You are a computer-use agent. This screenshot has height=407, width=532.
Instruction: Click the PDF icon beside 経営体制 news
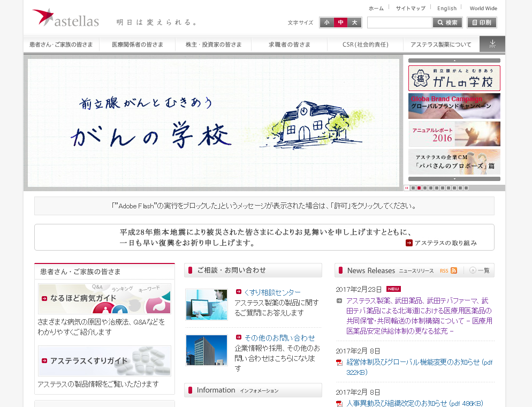(x=339, y=363)
